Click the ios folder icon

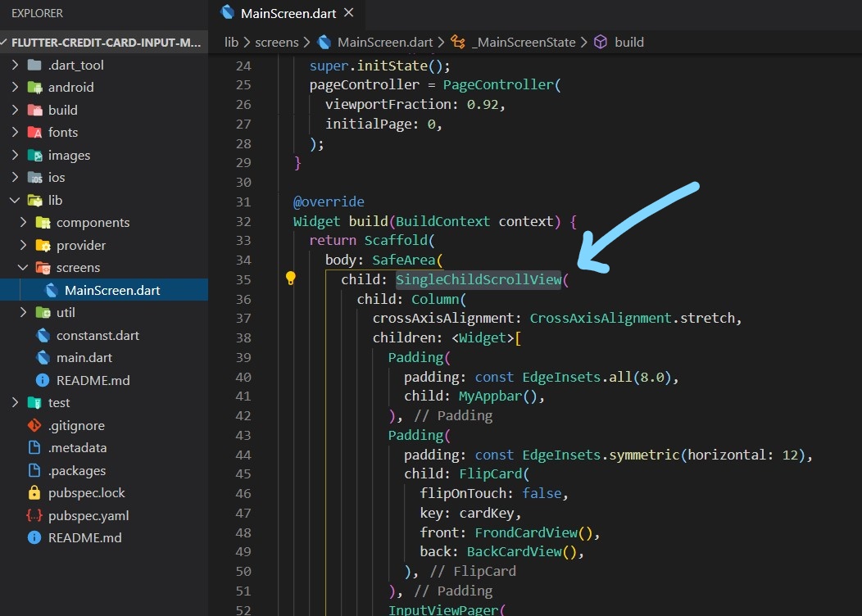click(34, 177)
